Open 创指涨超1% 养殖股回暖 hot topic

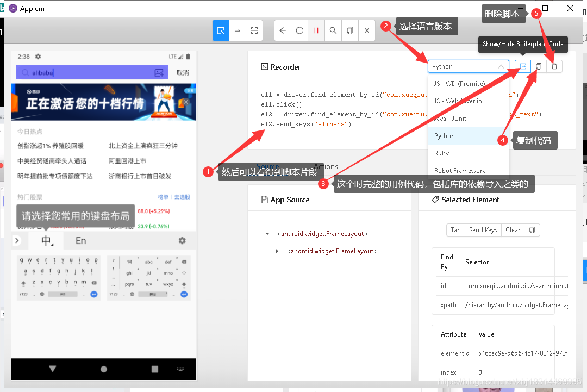click(50, 146)
